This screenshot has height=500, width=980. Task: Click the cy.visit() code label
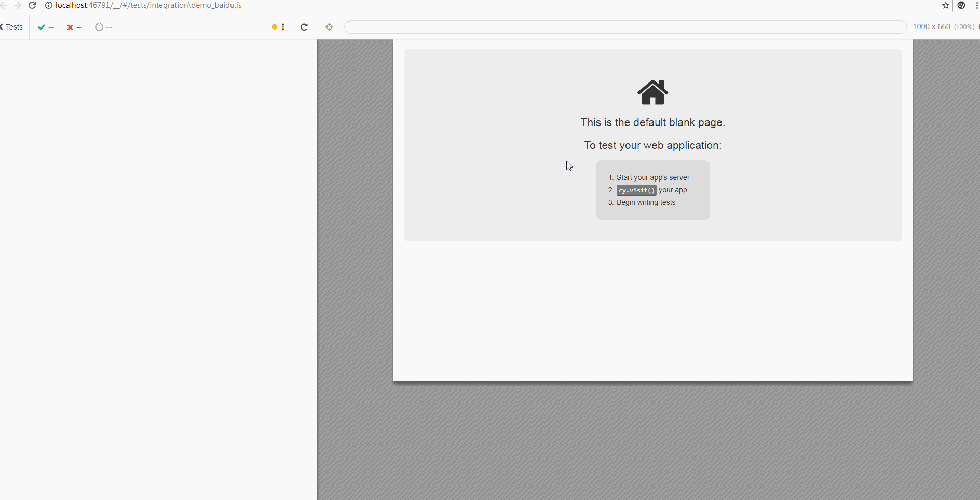point(636,190)
